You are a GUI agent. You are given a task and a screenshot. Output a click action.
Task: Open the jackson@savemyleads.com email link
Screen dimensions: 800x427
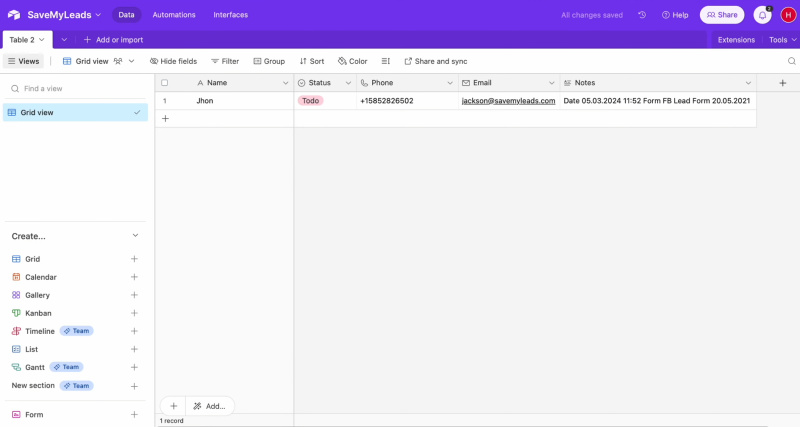tap(508, 101)
